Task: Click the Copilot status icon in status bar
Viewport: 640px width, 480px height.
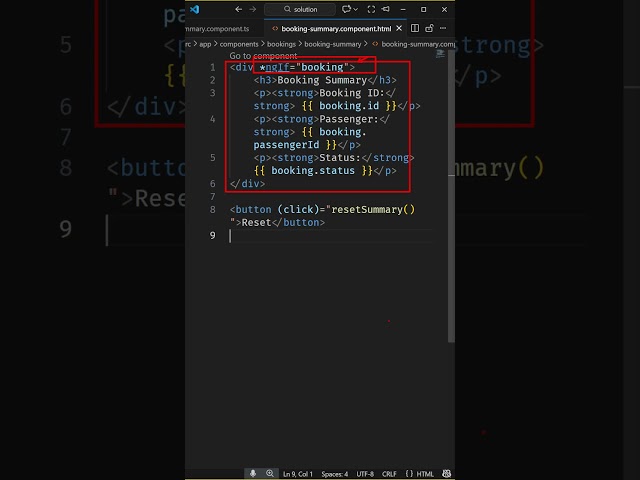Action: point(447,473)
